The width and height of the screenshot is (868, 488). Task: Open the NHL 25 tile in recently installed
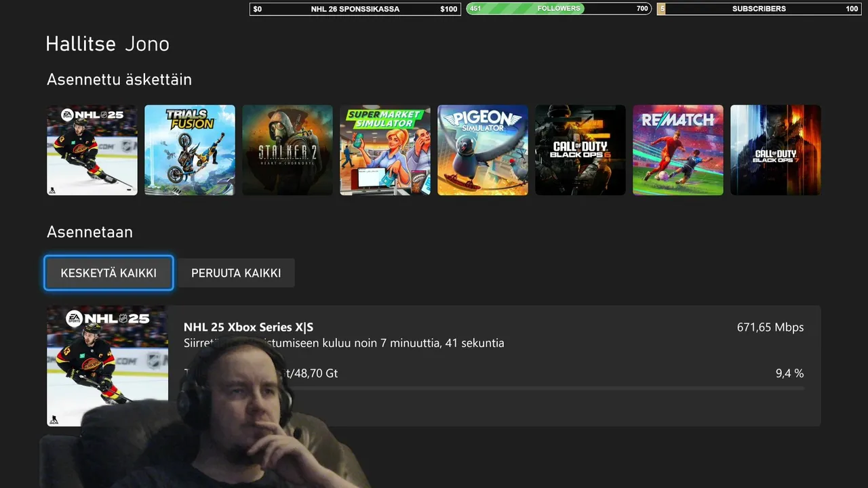92,150
